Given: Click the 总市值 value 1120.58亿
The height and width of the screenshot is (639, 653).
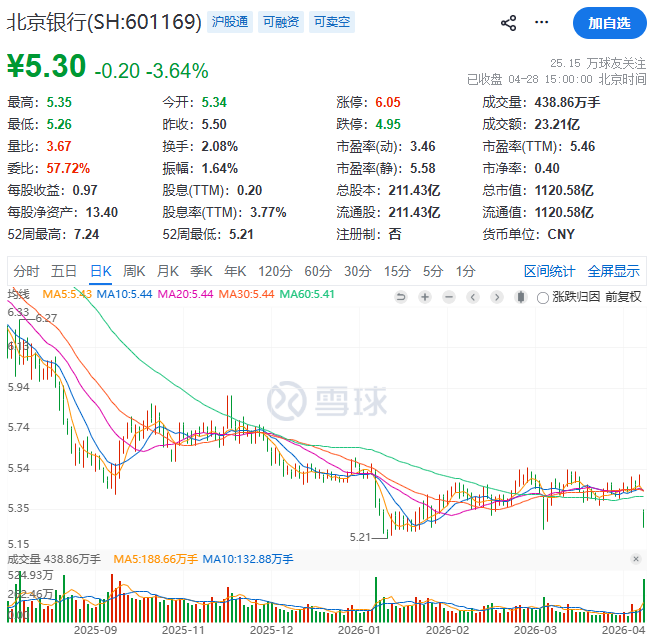Looking at the screenshot, I should [x=564, y=191].
